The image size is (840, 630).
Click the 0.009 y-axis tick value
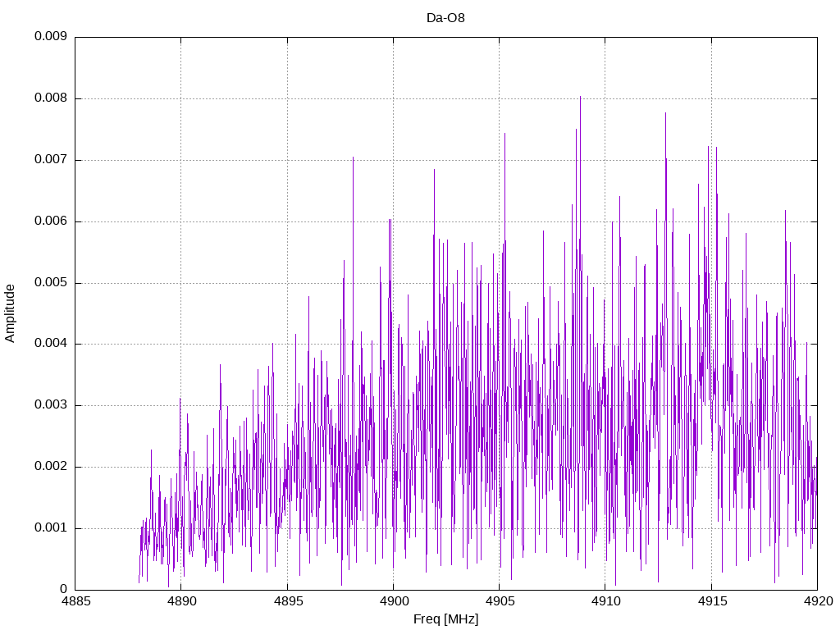pyautogui.click(x=51, y=36)
